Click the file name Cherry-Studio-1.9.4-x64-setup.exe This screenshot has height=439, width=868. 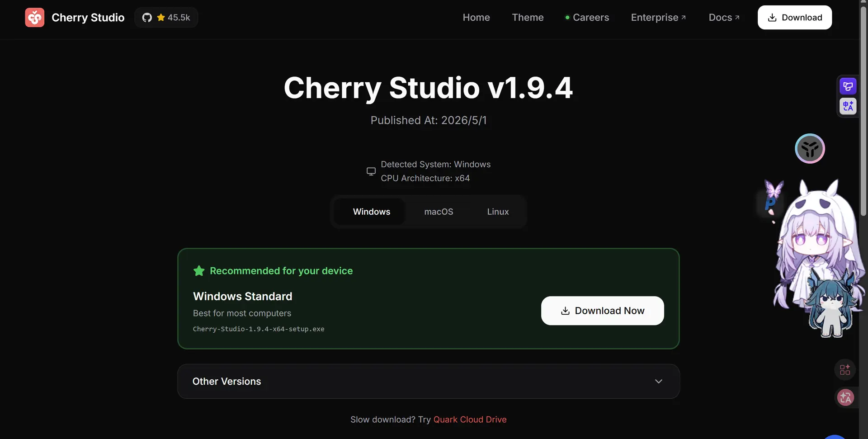pos(259,329)
